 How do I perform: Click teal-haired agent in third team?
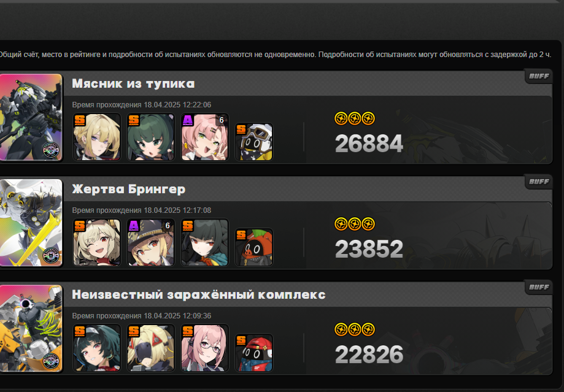pos(97,348)
